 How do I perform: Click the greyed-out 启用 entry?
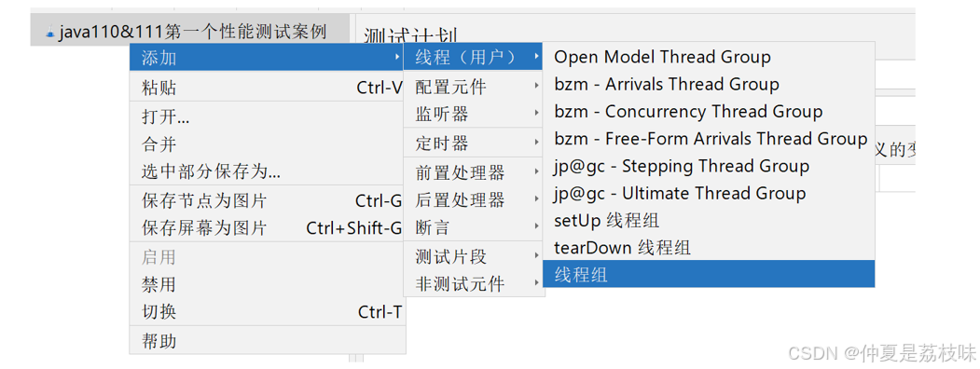click(x=267, y=257)
